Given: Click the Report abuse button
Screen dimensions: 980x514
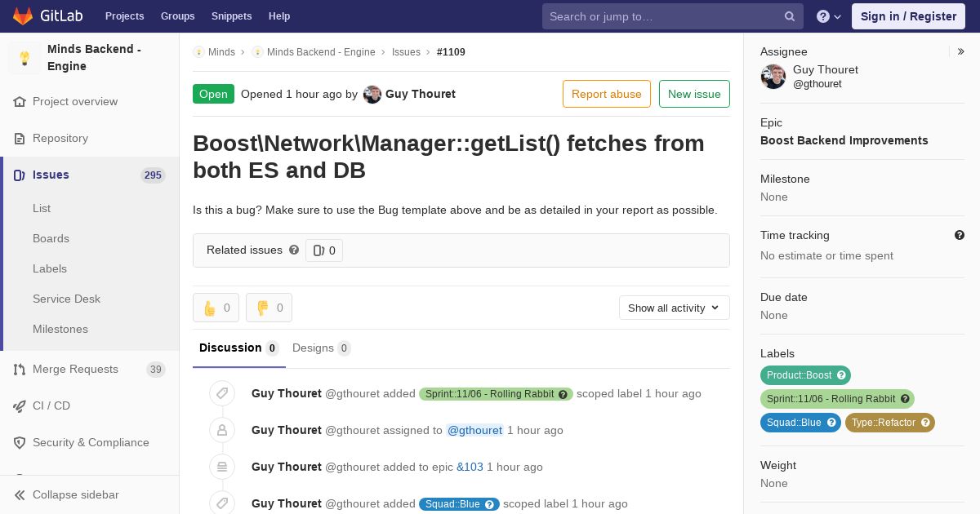Looking at the screenshot, I should point(607,94).
